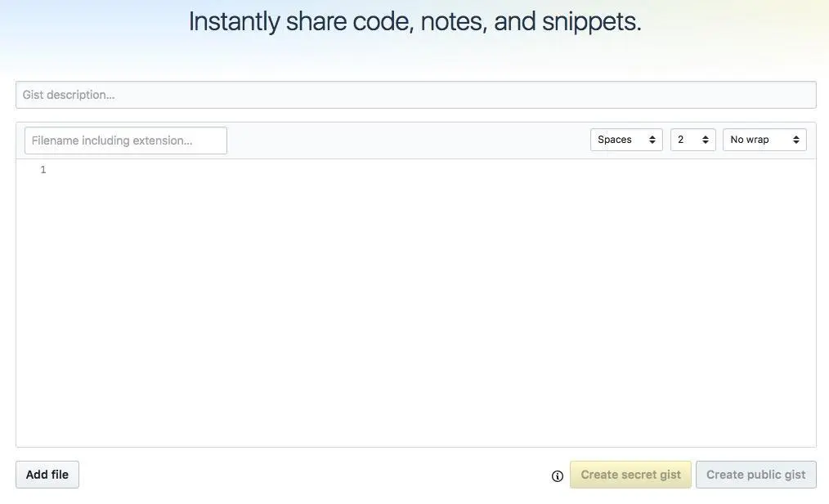Click the arrows icon on Spaces selector
The height and width of the screenshot is (504, 829).
(x=652, y=140)
